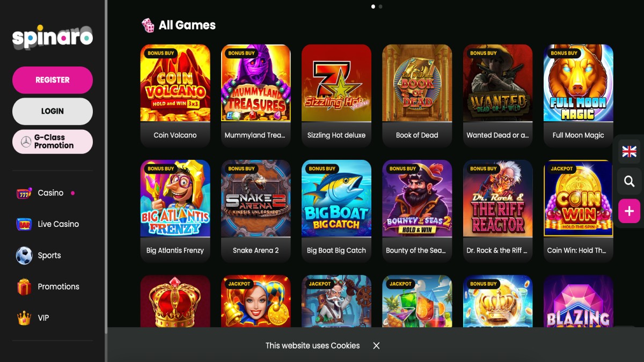
Task: Click the Register button
Action: pos(53,80)
